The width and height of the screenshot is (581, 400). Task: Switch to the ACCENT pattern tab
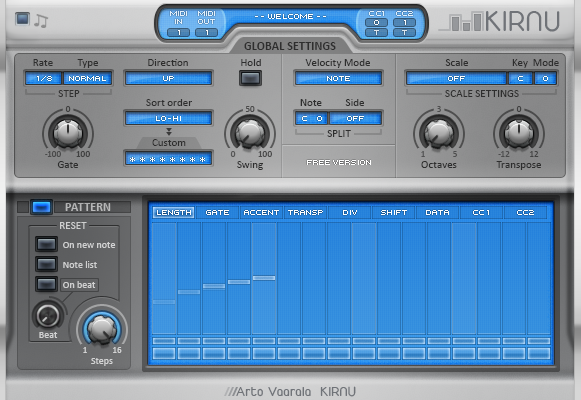261,213
